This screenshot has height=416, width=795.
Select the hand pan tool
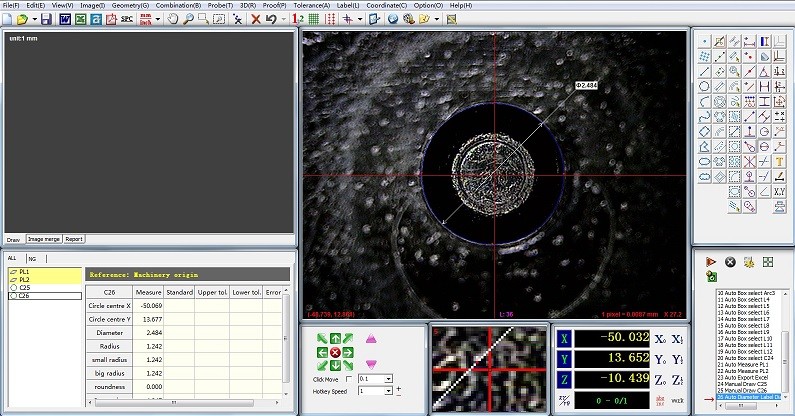pos(173,19)
